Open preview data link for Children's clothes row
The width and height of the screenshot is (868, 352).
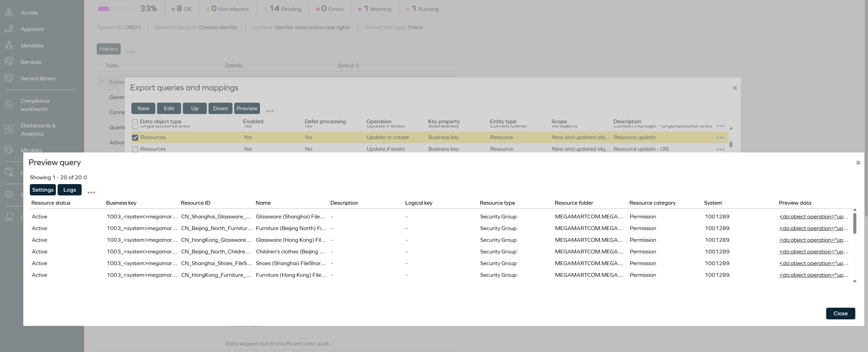click(x=814, y=251)
